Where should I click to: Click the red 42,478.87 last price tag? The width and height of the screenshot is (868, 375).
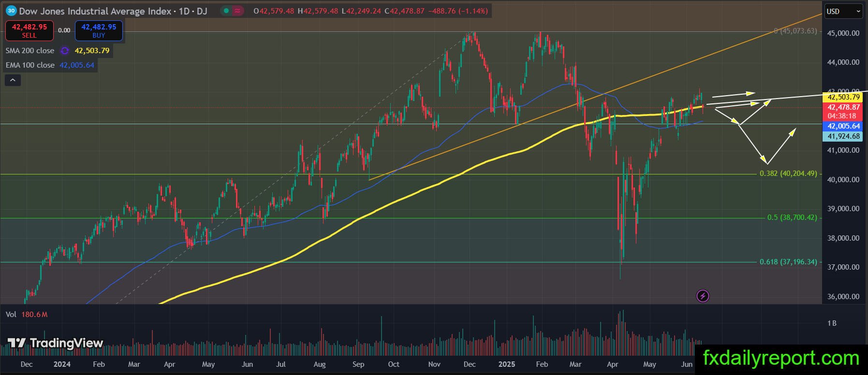843,107
